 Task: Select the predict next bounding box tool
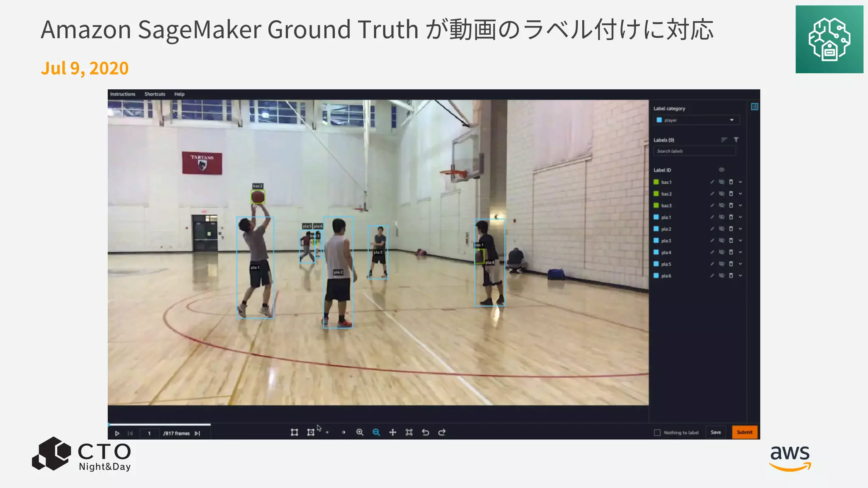311,432
